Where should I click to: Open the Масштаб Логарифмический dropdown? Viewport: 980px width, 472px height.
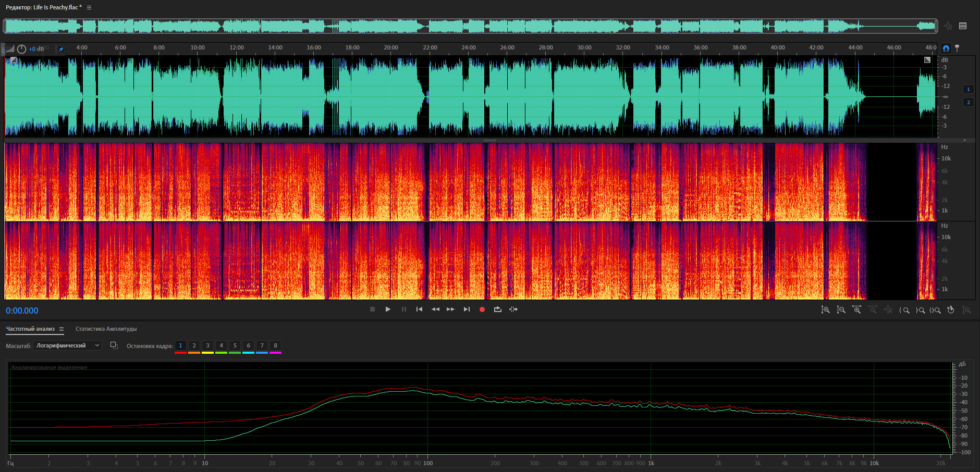point(67,345)
